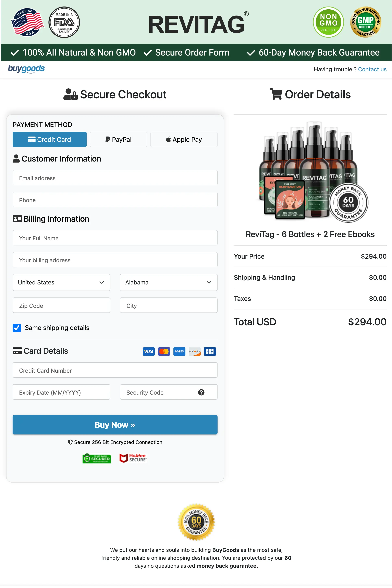Click the Visa card logo
This screenshot has height=588, width=392.
point(149,351)
